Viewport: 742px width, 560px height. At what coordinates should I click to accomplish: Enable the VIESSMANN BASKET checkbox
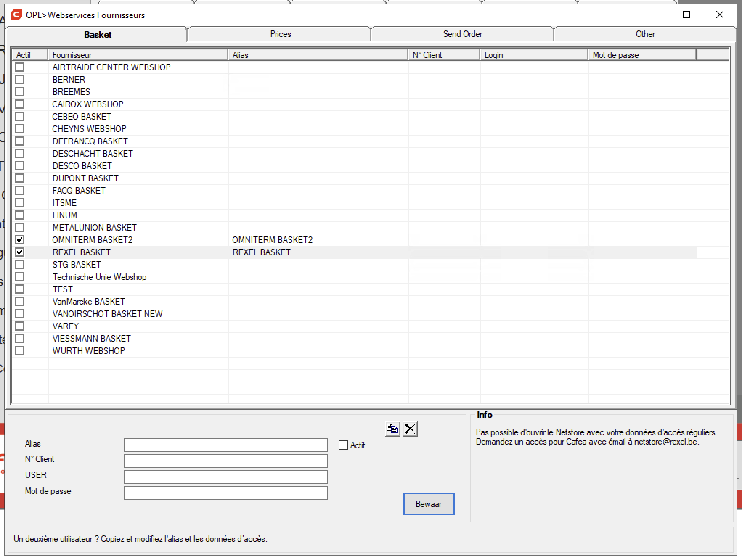[x=20, y=338]
